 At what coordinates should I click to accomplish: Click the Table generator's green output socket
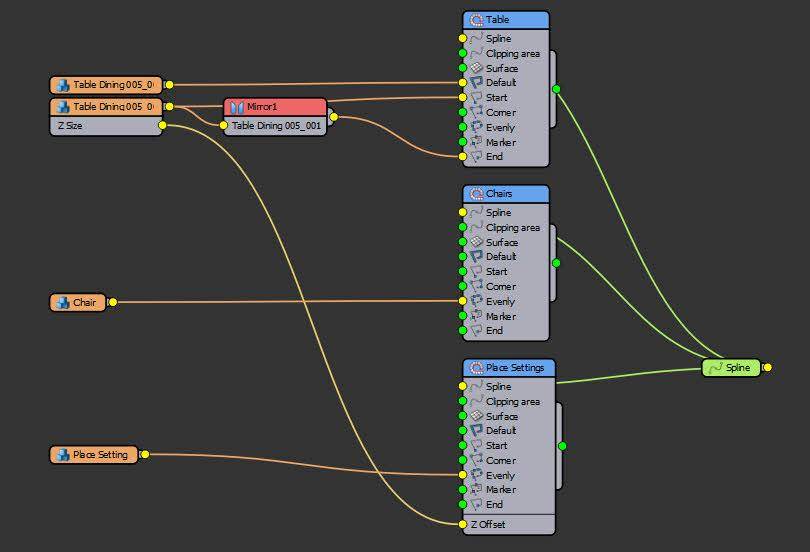click(556, 89)
